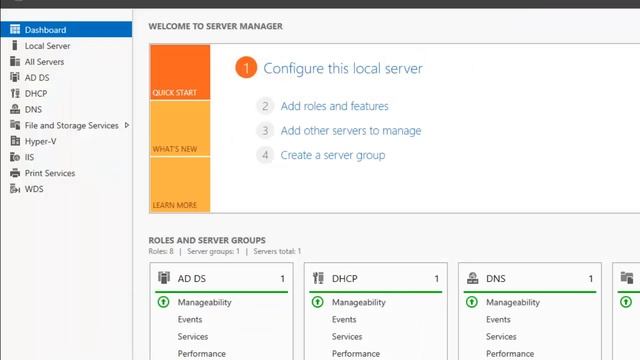This screenshot has height=360, width=640.
Task: Click the AD DS tile icon
Action: (164, 278)
